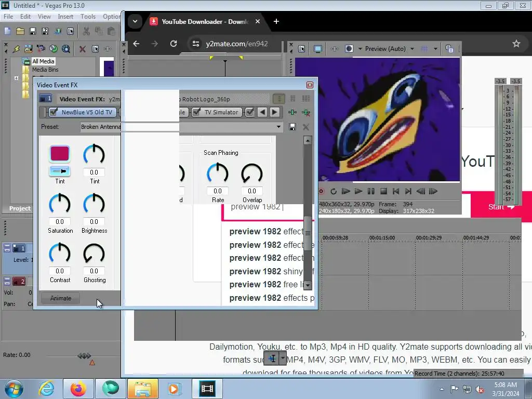
Task: Toggle the NewBlue VS Old TV checkbox
Action: [x=54, y=112]
